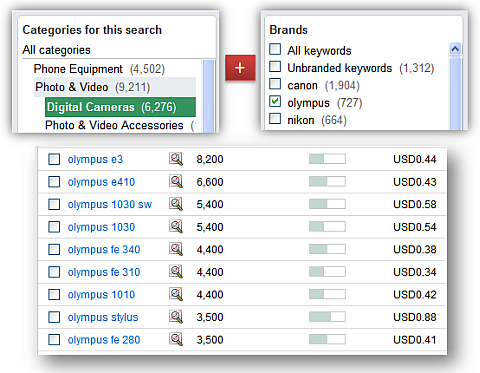480x373 pixels.
Task: Click the categories list scrollbar
Action: point(208,97)
